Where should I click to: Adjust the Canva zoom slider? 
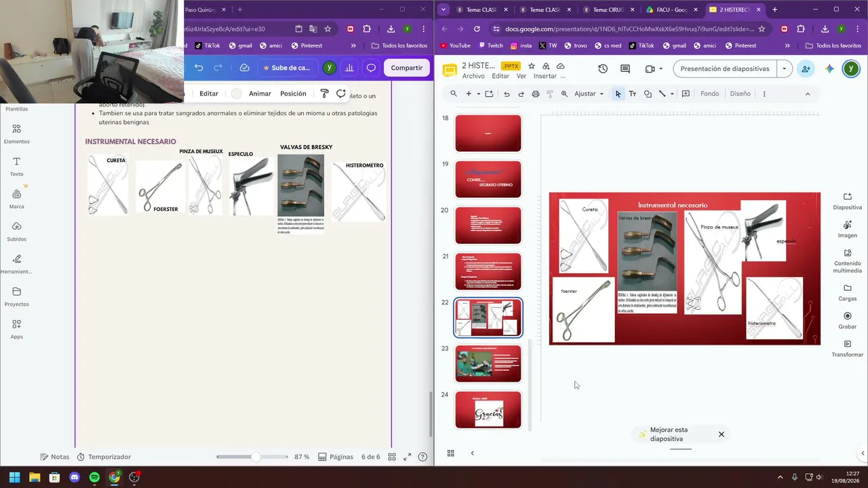[255, 457]
